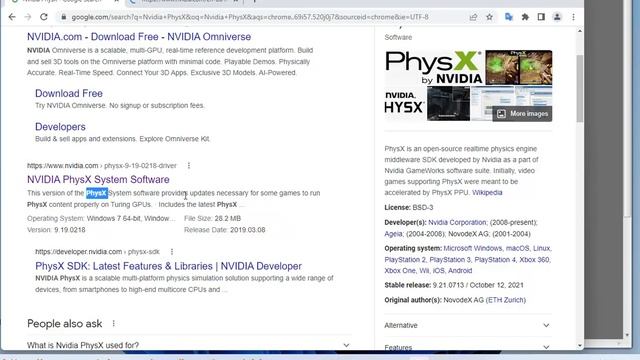Click the License BSD-3 text
This screenshot has height=360, width=640.
[409, 207]
